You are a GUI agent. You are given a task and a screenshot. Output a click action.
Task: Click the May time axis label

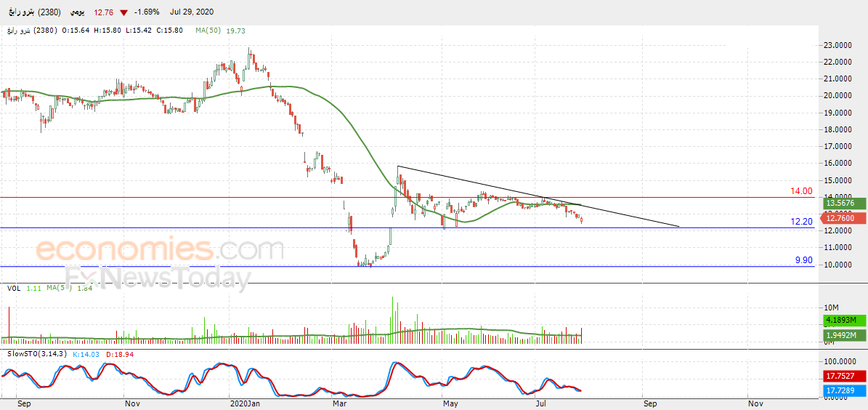point(450,403)
